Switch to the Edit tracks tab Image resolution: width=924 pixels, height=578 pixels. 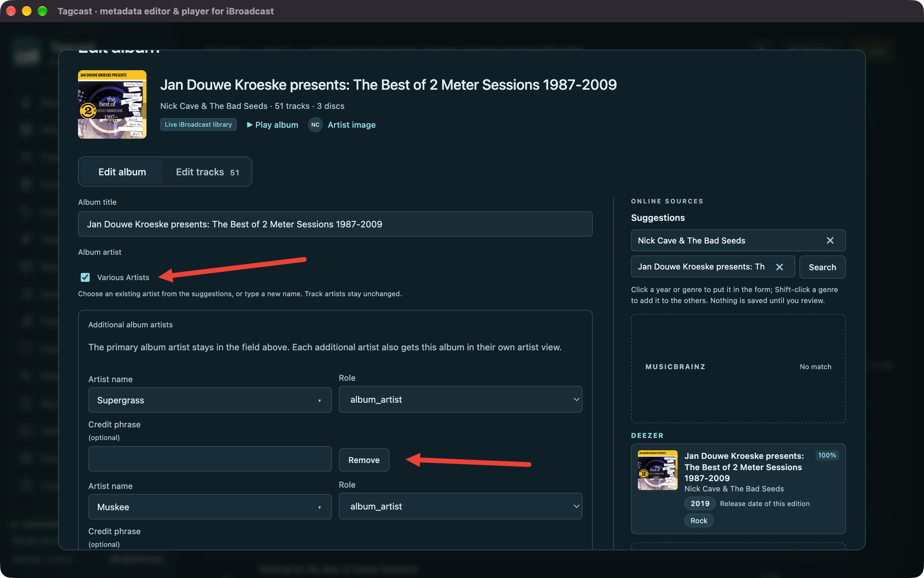click(207, 172)
